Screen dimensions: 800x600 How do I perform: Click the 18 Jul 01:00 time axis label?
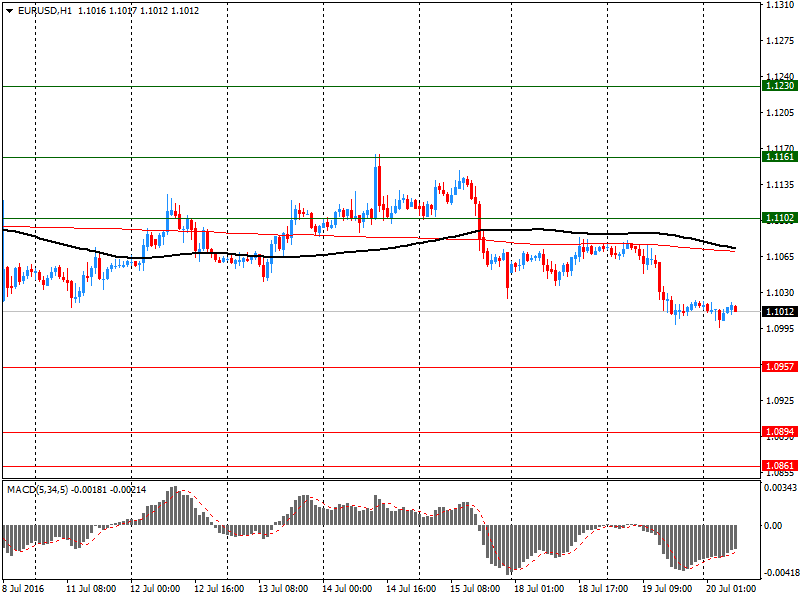pyautogui.click(x=539, y=589)
